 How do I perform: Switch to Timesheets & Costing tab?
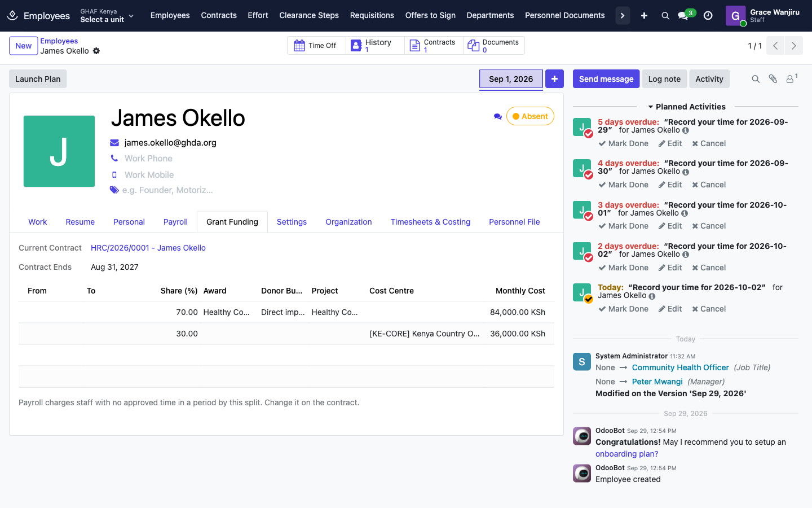tap(430, 222)
